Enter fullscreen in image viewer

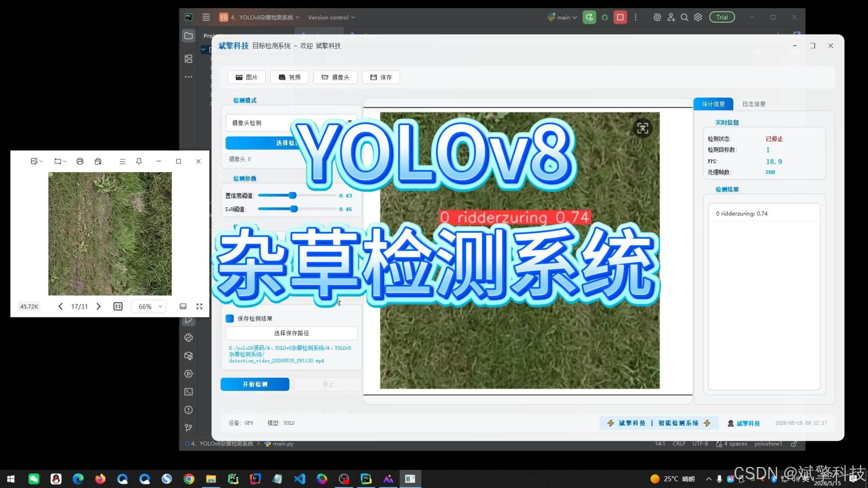coord(199,306)
